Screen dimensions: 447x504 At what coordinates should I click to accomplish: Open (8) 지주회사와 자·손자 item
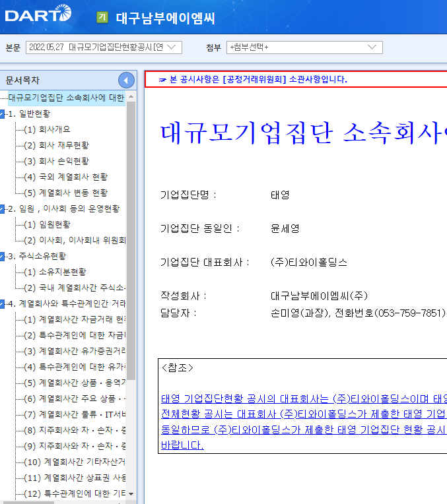click(75, 430)
